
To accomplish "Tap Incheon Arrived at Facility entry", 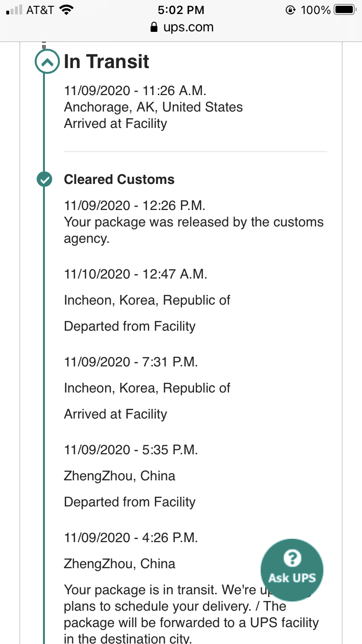I will click(115, 414).
